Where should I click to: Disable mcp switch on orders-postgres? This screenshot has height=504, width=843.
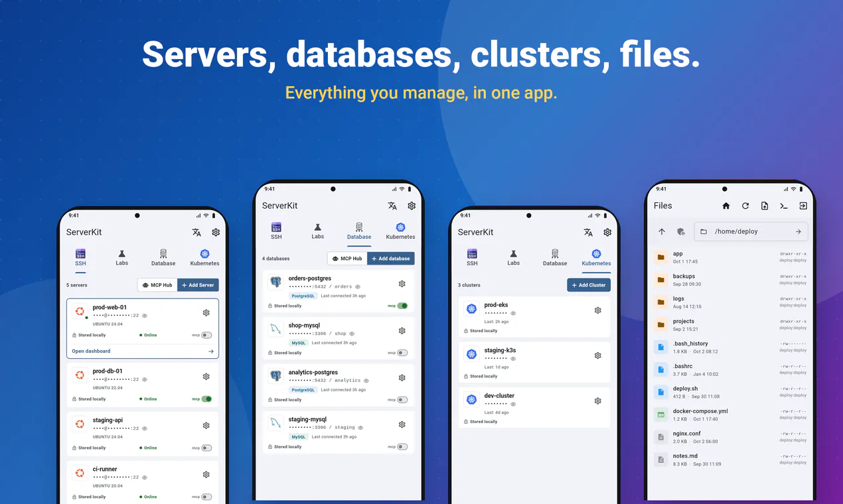click(403, 306)
